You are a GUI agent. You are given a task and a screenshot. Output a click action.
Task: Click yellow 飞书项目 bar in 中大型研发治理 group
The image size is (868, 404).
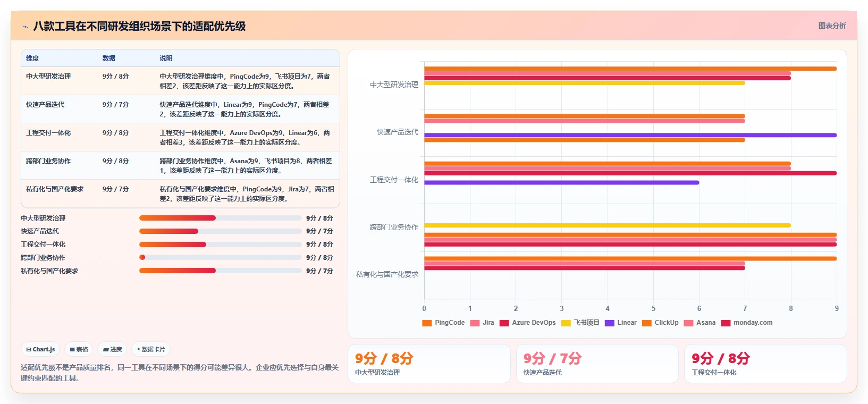pos(584,83)
